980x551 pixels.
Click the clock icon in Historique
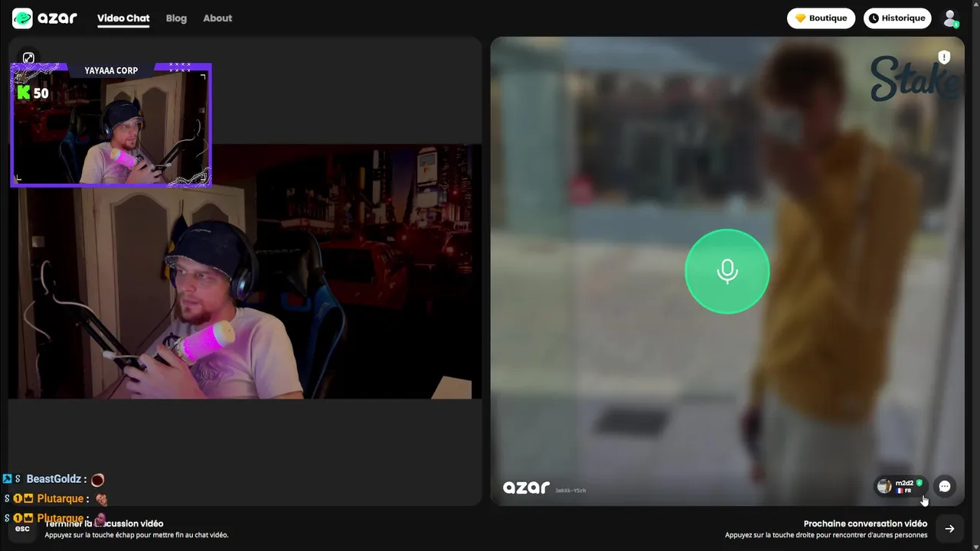(874, 18)
